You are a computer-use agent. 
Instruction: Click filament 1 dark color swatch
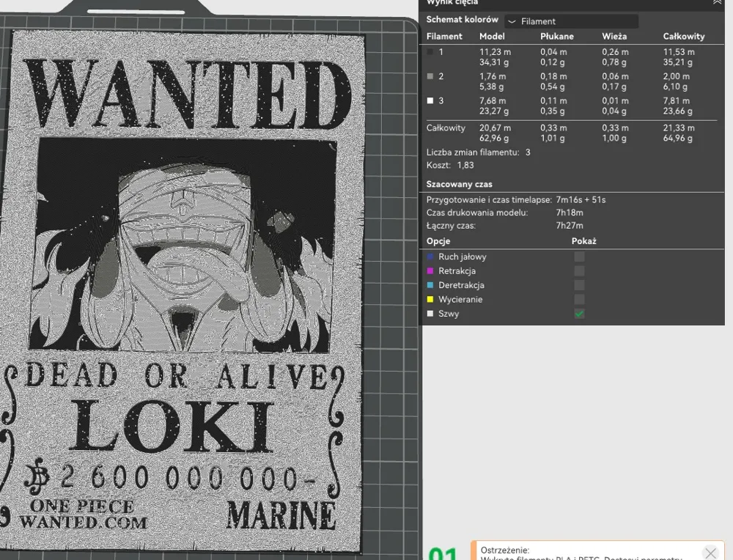coord(430,52)
